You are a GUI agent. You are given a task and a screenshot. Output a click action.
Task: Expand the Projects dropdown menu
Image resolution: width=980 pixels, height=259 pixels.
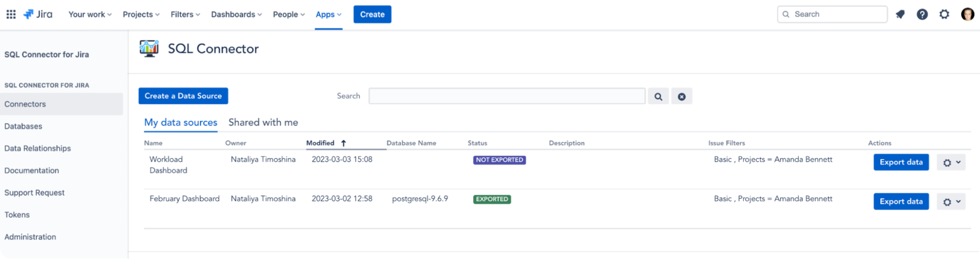pos(141,15)
